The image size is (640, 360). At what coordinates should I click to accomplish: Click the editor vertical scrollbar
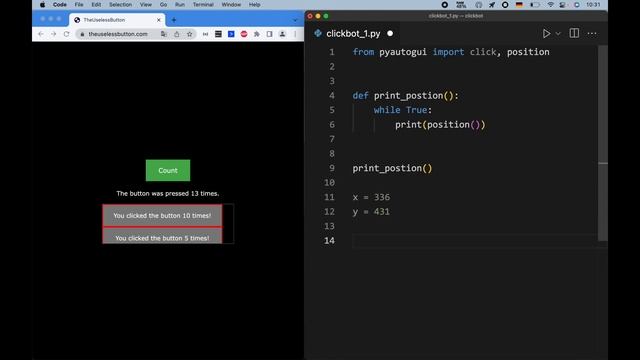(602, 143)
